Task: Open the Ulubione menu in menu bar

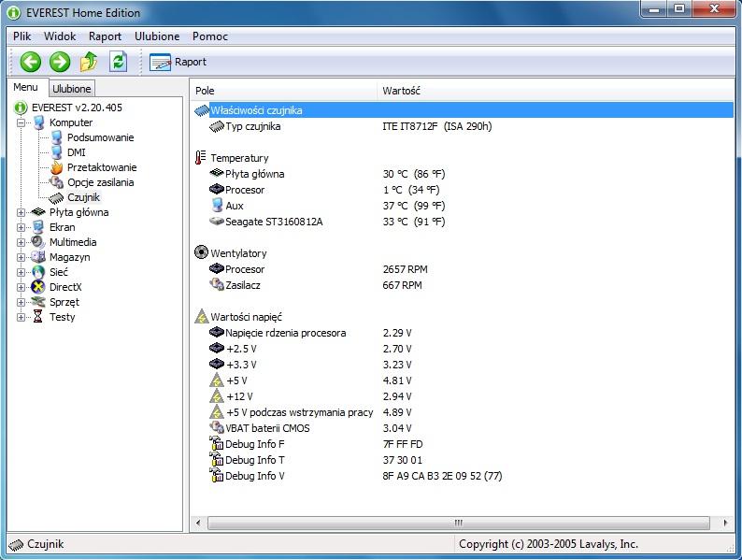Action: click(157, 36)
